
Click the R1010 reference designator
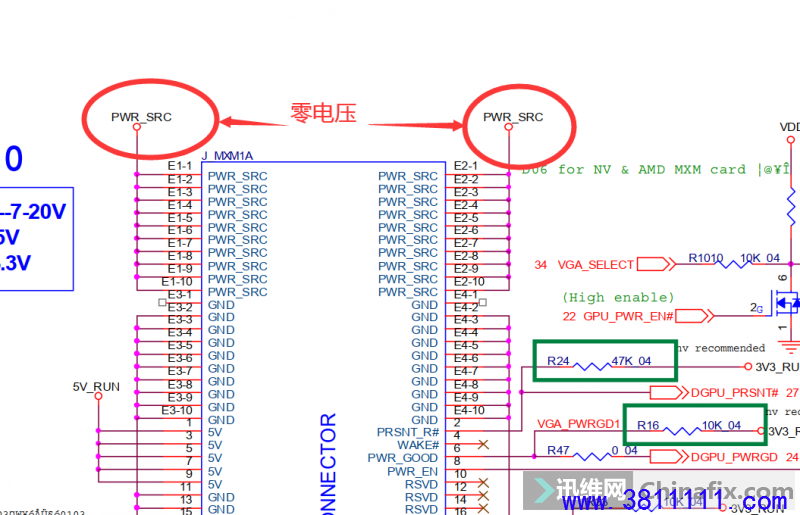(706, 258)
